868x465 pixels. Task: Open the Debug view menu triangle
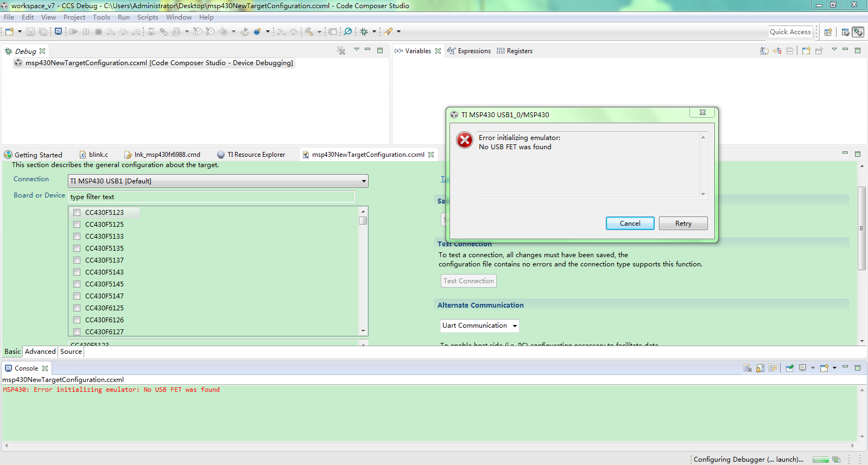coord(357,49)
